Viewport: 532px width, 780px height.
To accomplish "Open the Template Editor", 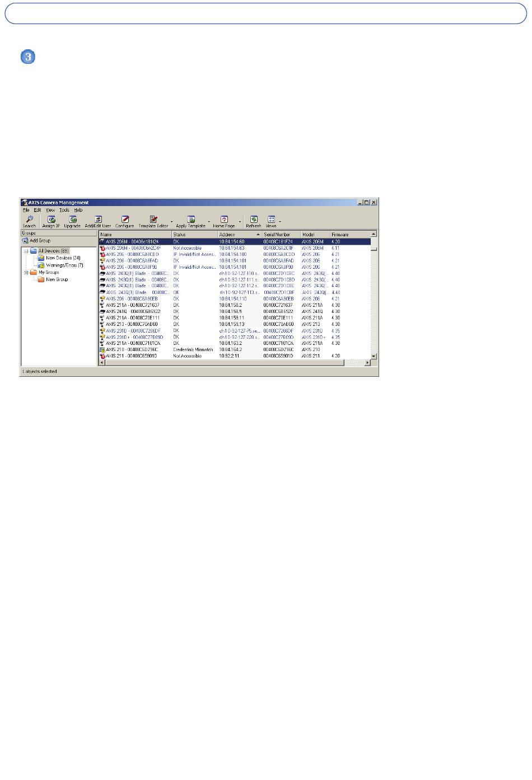I will click(153, 222).
